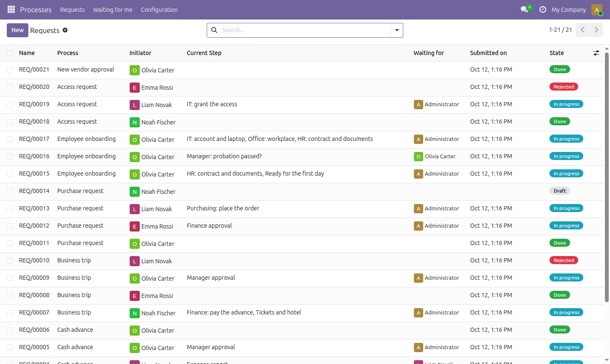This screenshot has height=364, width=610.
Task: Select the checkbox for REQ/00017
Action: pos(10,139)
